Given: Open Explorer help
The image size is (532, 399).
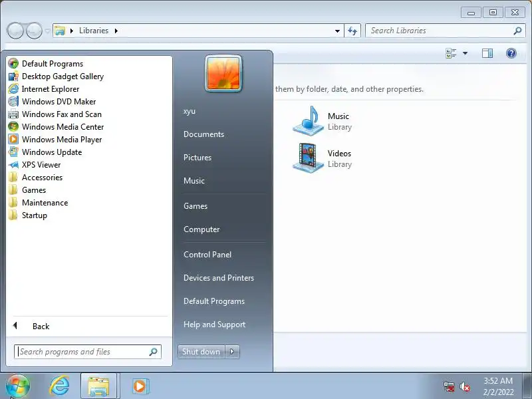Looking at the screenshot, I should [x=511, y=53].
